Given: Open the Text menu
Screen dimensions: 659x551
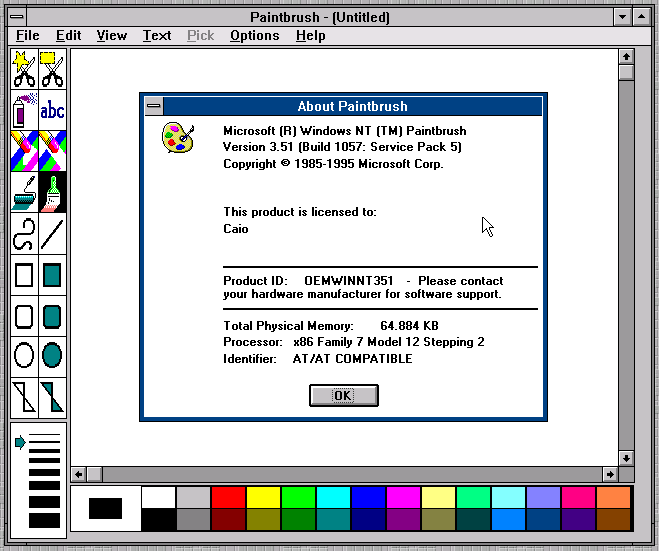Looking at the screenshot, I should (157, 36).
